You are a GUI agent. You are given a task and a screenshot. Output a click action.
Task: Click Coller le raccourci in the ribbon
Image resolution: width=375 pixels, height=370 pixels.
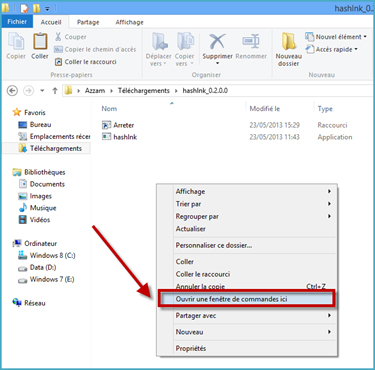(x=86, y=62)
